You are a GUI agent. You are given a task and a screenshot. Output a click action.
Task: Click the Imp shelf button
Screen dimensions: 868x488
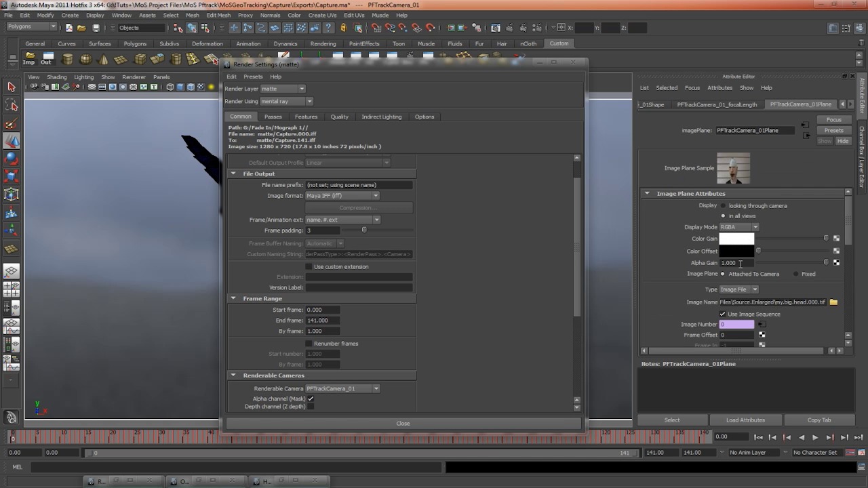(28, 59)
